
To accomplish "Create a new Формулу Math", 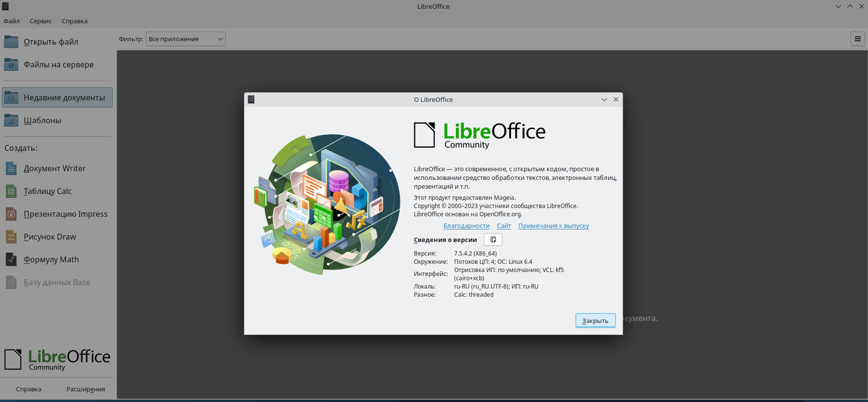I will tap(57, 260).
